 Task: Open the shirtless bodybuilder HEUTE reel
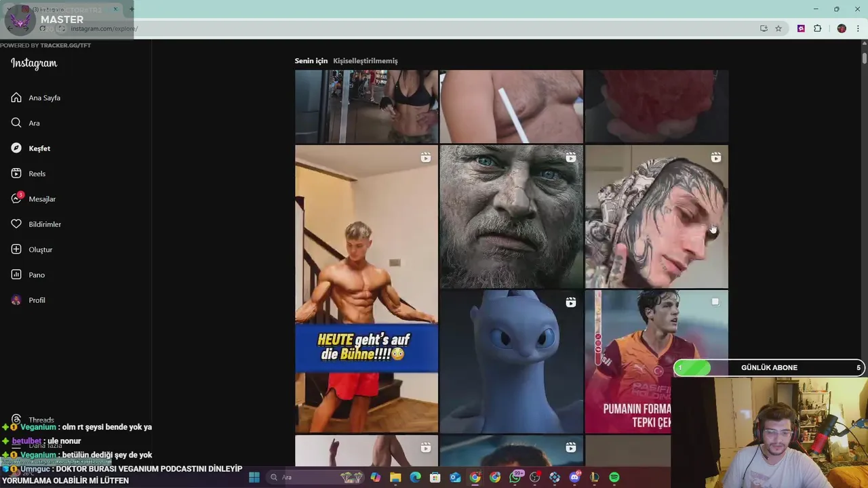click(x=366, y=289)
